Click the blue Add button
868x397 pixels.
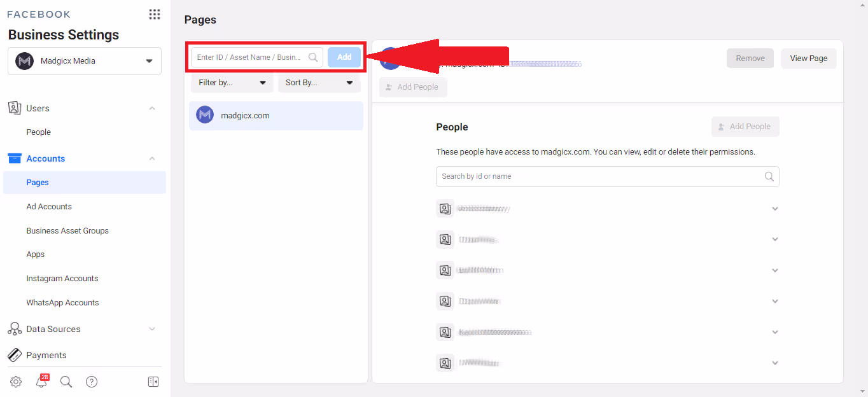[x=344, y=57]
